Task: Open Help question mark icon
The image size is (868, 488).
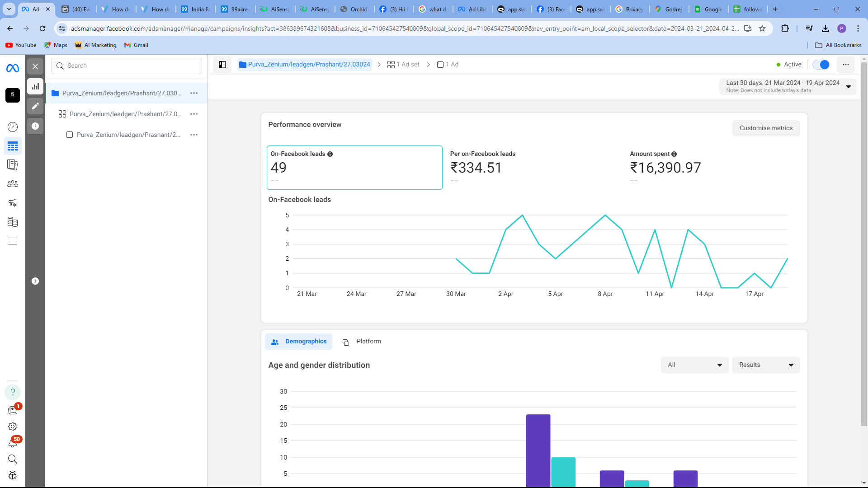Action: (x=13, y=392)
